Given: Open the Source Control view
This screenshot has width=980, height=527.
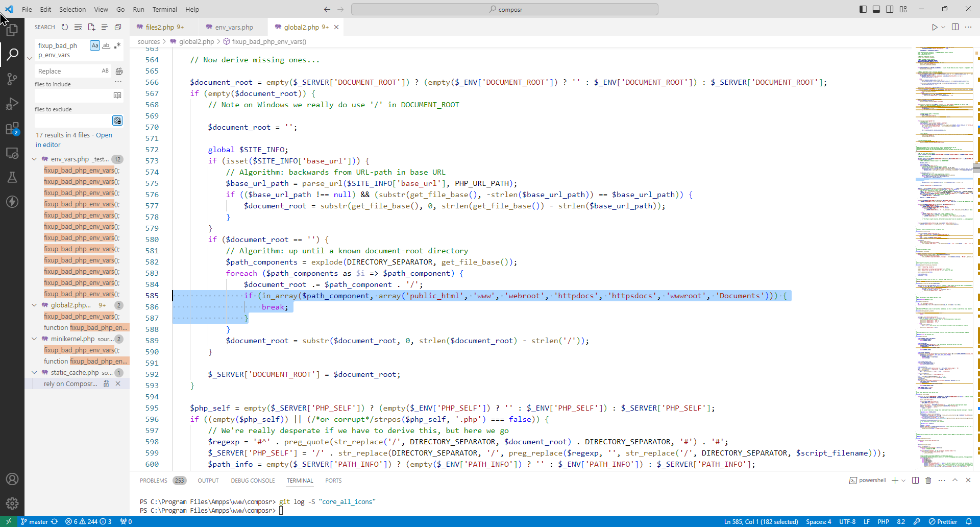Looking at the screenshot, I should coord(12,79).
